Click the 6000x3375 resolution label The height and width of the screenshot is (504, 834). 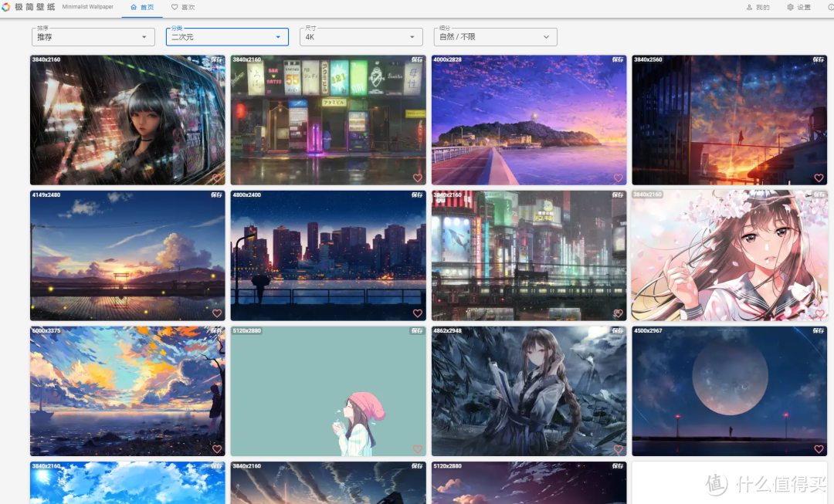[46, 330]
